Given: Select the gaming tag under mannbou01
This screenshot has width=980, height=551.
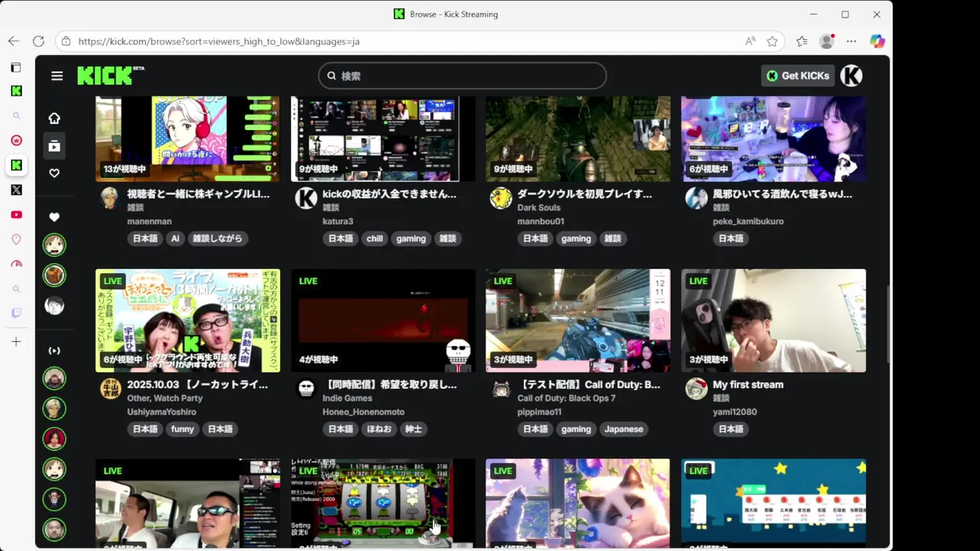Looking at the screenshot, I should pos(576,239).
